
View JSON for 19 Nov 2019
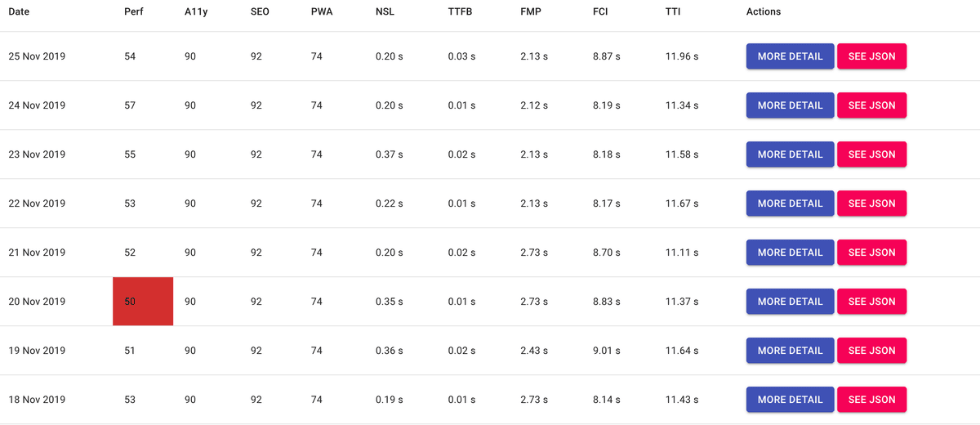(871, 351)
